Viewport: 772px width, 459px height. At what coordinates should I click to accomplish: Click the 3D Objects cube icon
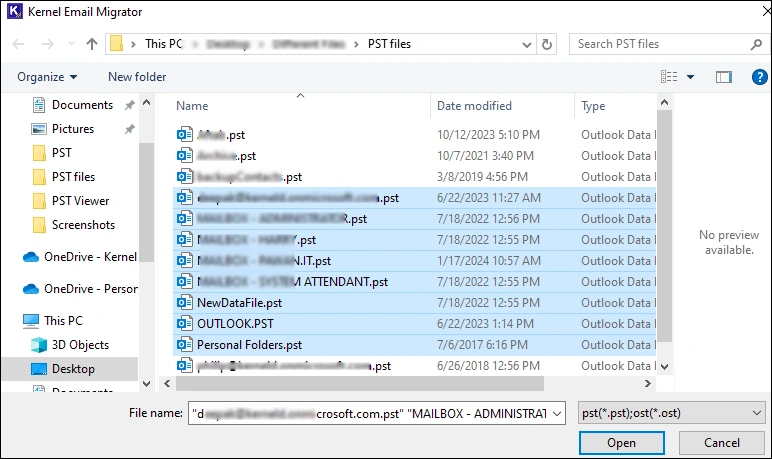39,345
